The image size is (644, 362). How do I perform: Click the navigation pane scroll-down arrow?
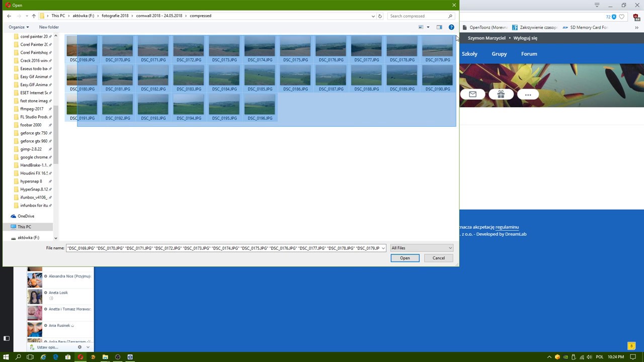pos(55,238)
